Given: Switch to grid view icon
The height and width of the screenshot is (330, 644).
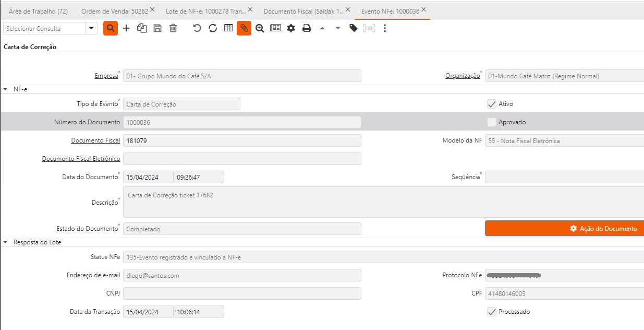Looking at the screenshot, I should 228,28.
